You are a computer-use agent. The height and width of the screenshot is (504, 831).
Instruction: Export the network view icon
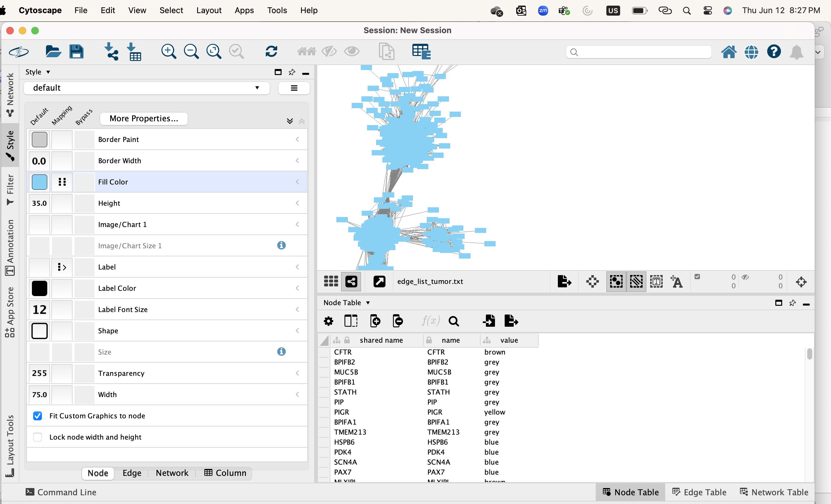(x=564, y=281)
